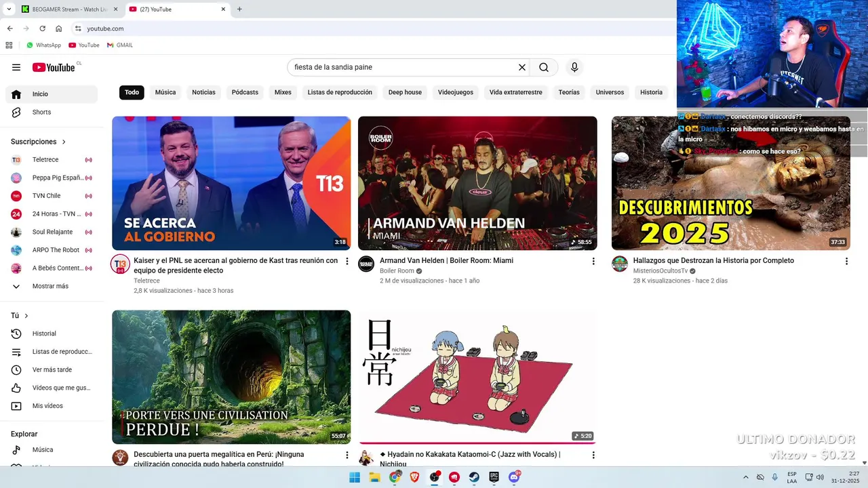Open a new browser tab

click(239, 9)
